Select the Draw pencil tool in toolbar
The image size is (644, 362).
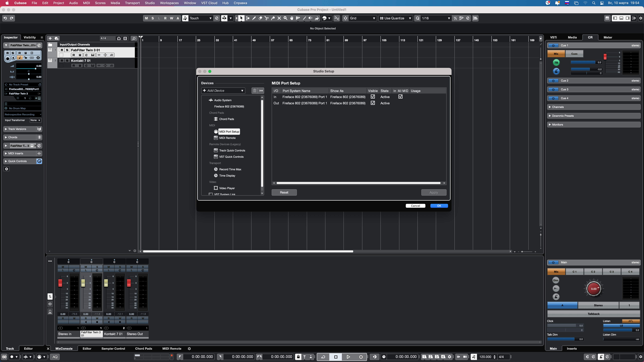[x=254, y=18]
